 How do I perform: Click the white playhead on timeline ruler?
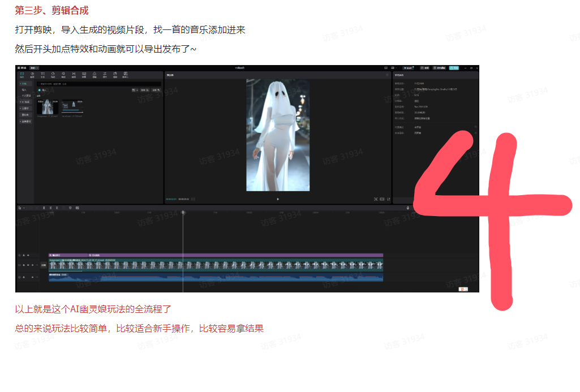(183, 213)
